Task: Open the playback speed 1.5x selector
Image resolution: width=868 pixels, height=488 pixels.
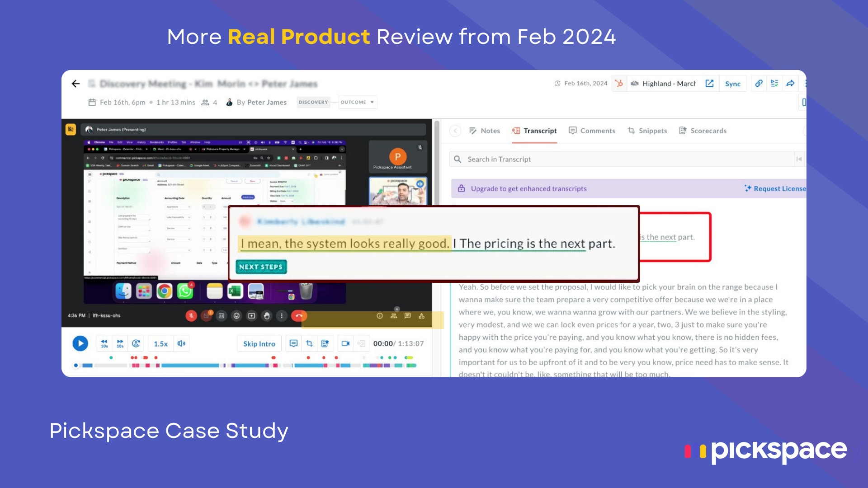Action: click(x=160, y=344)
